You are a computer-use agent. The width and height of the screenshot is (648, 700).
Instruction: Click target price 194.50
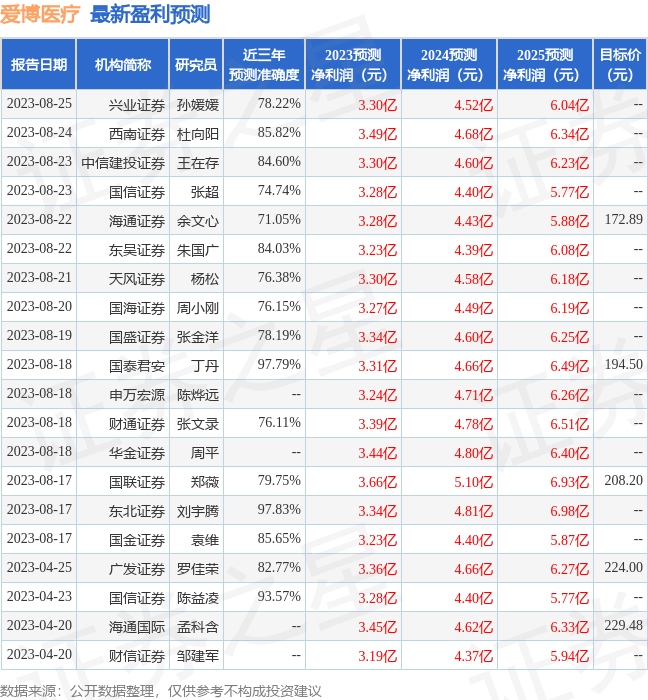(623, 364)
